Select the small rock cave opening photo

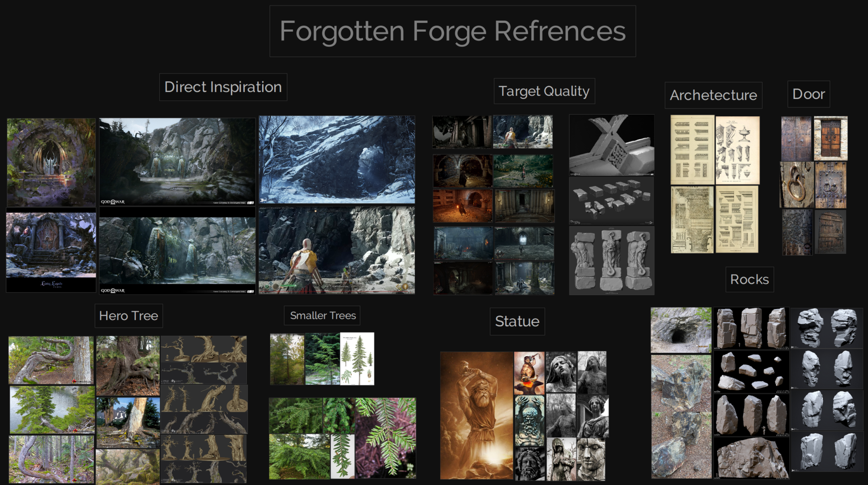[681, 330]
